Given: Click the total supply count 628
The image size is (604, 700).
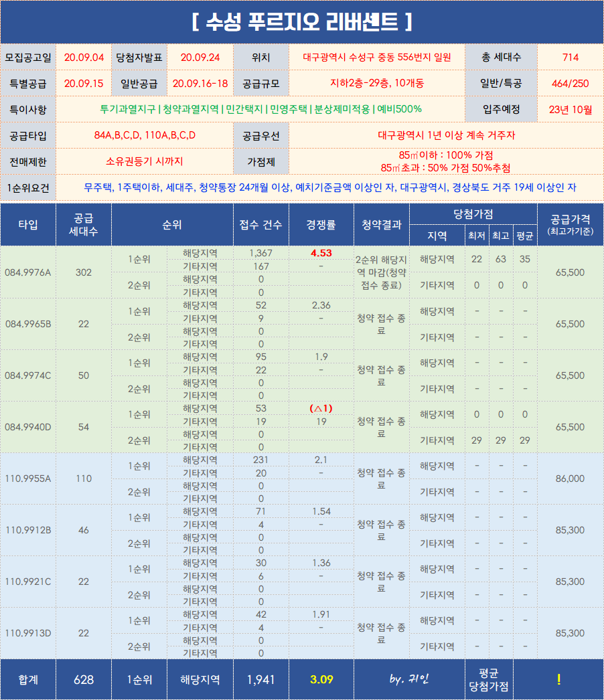Looking at the screenshot, I should (84, 679).
